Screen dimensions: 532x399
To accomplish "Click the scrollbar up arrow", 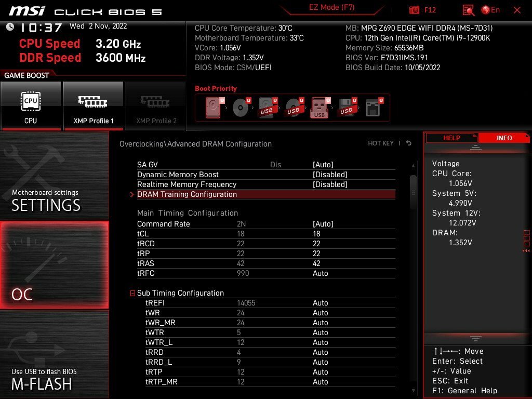I will 413,166.
